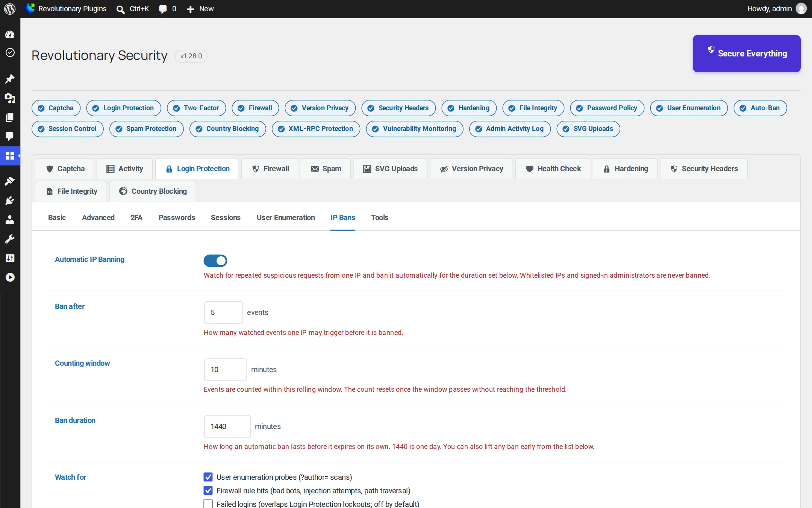Open the Settings sliders icon in sidebar
The height and width of the screenshot is (508, 812).
pyautogui.click(x=10, y=258)
